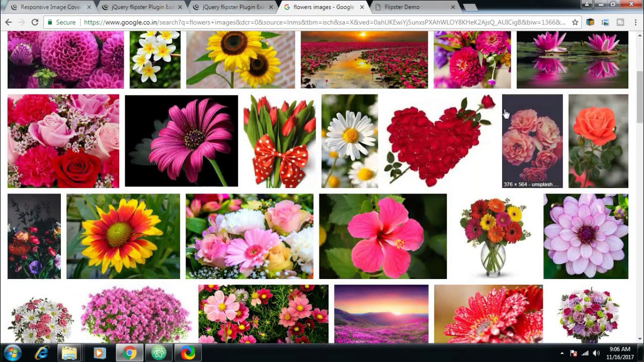This screenshot has width=644, height=362.
Task: Click the Windows Start button
Action: click(12, 353)
